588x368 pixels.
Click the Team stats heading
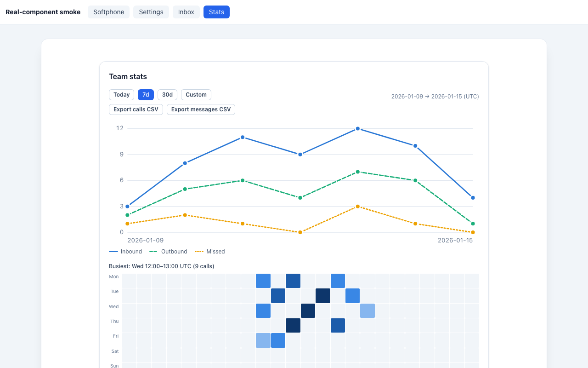coord(128,77)
